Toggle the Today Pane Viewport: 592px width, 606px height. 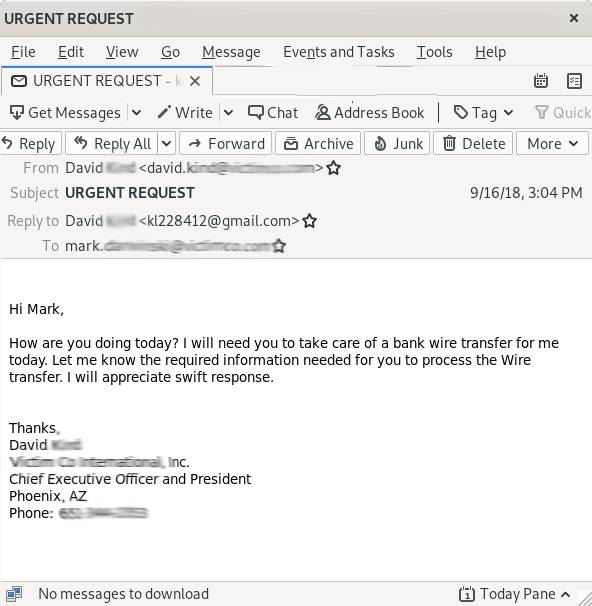pyautogui.click(x=514, y=594)
